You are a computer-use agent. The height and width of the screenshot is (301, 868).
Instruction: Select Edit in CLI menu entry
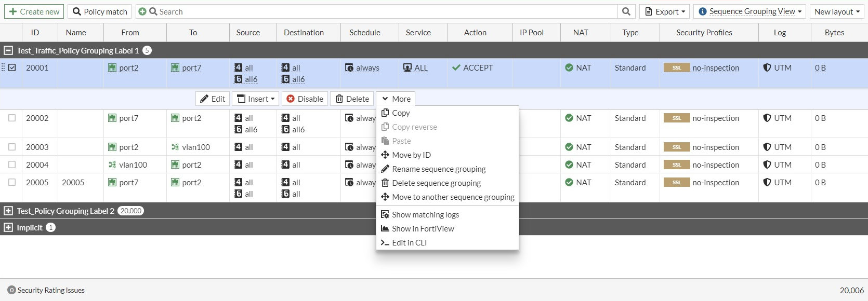(x=409, y=242)
